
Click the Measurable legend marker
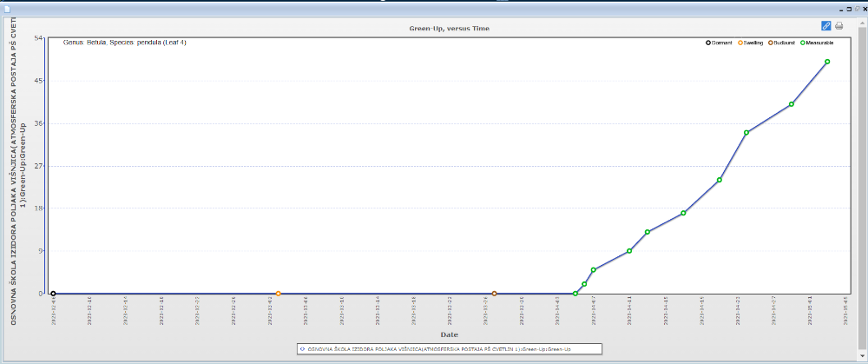803,43
